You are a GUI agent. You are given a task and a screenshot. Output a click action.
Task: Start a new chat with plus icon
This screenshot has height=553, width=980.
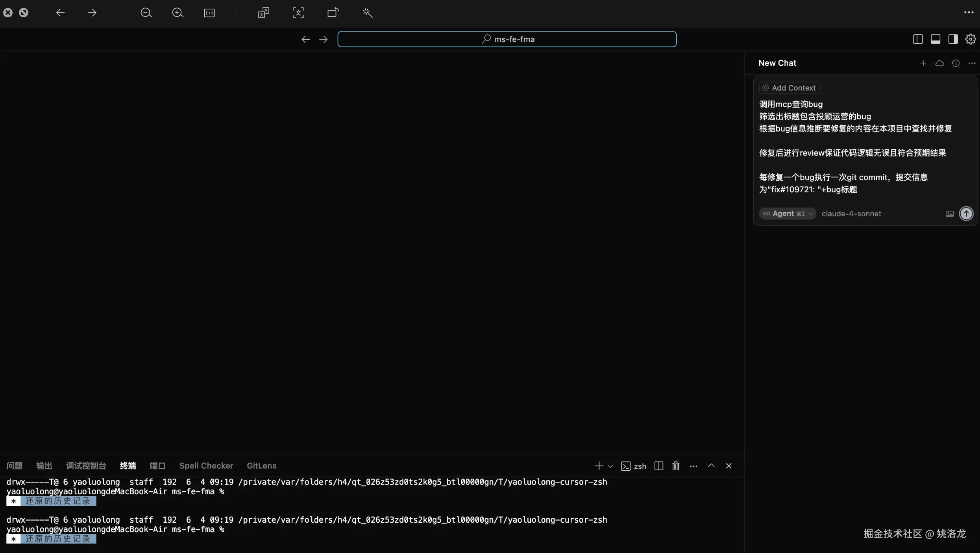point(923,63)
